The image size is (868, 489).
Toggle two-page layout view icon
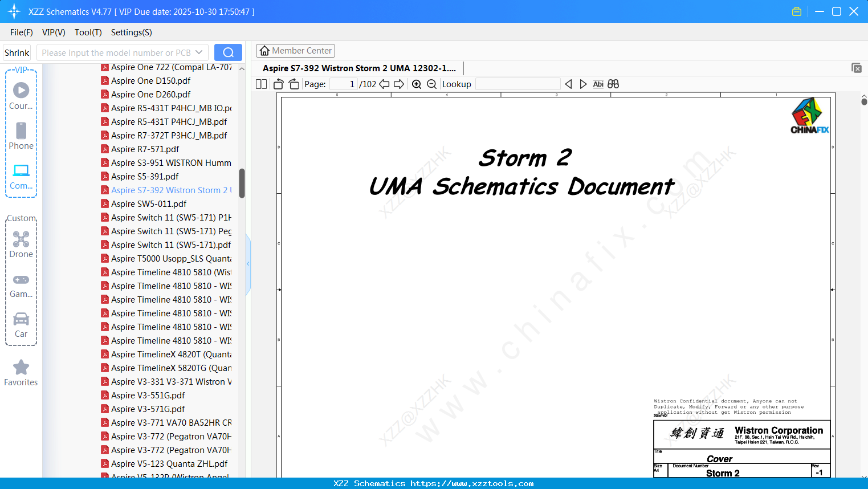[x=262, y=84]
